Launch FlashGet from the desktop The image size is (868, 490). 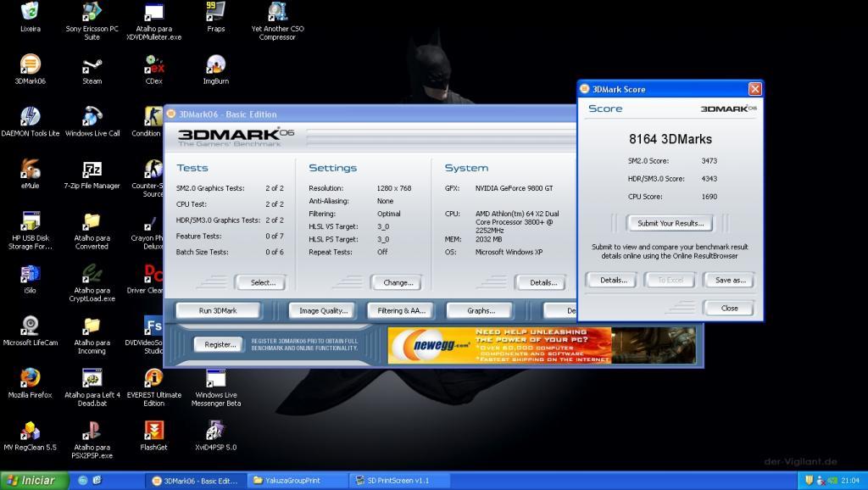[x=154, y=435]
